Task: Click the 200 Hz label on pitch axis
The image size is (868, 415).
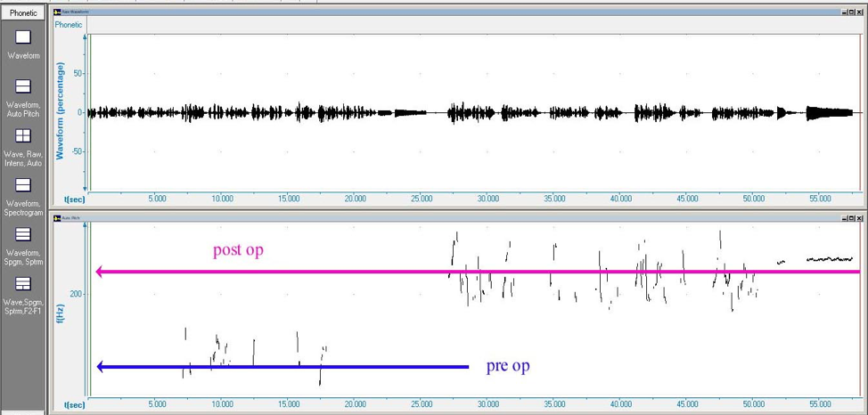Action: click(x=75, y=294)
